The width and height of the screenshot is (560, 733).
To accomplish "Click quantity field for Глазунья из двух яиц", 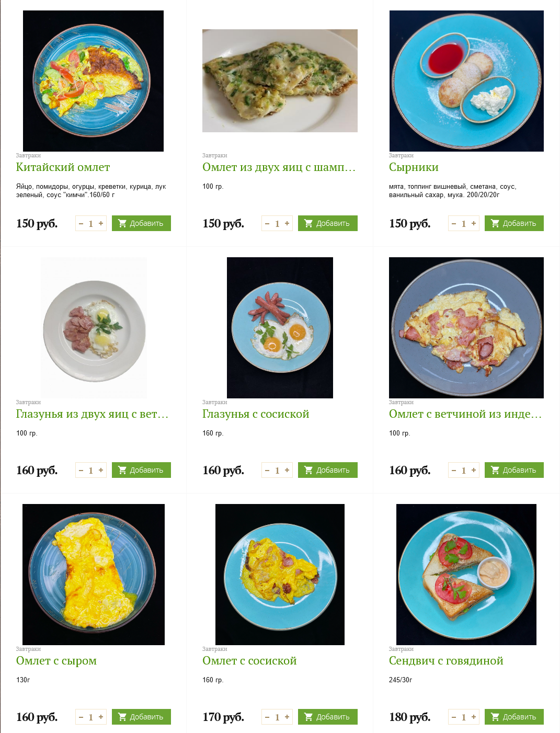I will coord(91,470).
